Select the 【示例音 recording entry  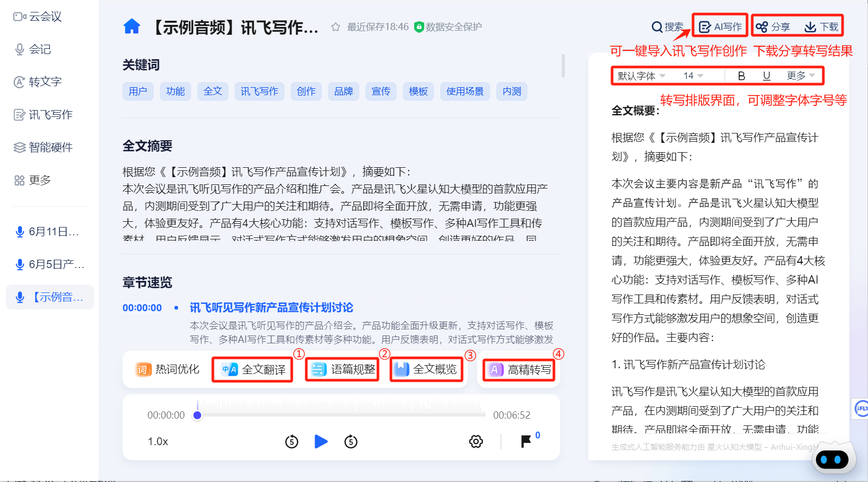point(50,297)
